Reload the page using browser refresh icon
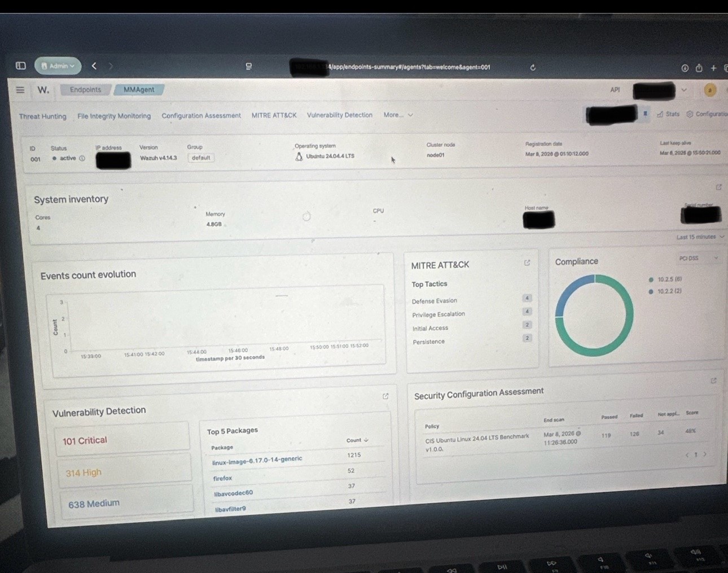Image resolution: width=728 pixels, height=573 pixels. tap(532, 67)
